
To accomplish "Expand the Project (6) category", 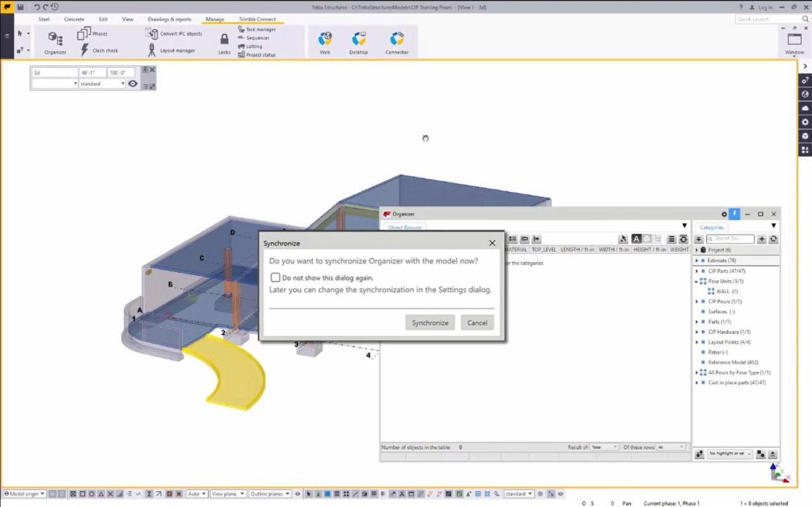I will [x=697, y=250].
